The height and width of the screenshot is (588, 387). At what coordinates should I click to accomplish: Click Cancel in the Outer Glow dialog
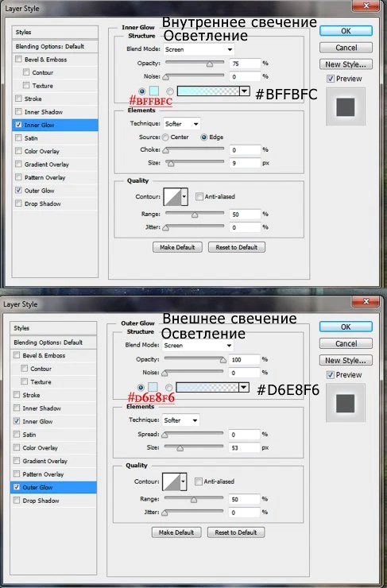346,343
